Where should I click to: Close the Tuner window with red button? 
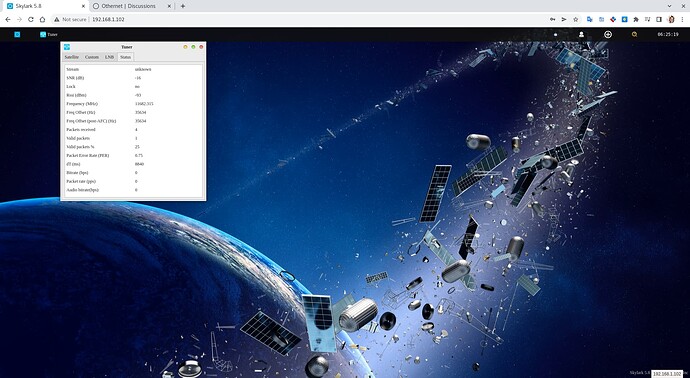point(201,47)
